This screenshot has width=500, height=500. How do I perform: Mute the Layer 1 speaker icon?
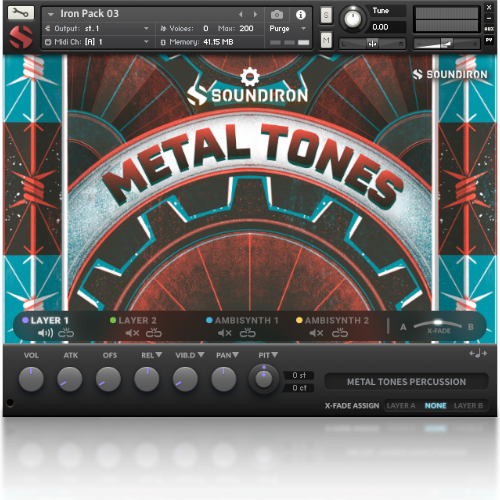(x=45, y=333)
